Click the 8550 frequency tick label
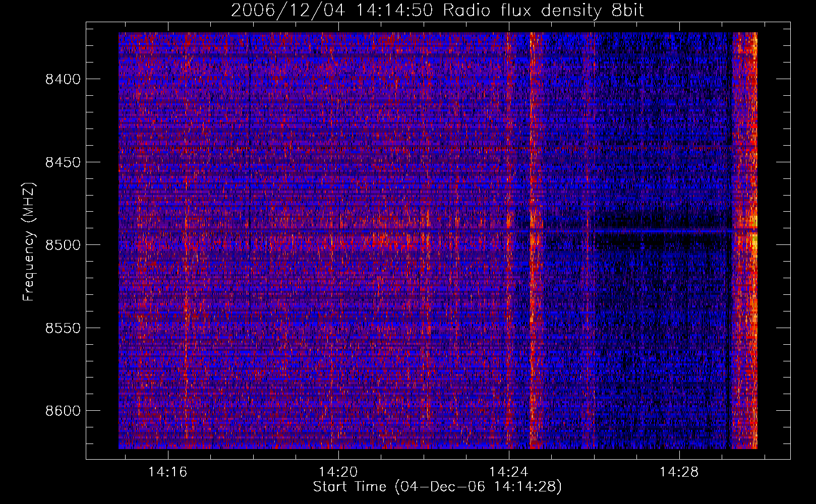This screenshot has width=816, height=504. coord(63,328)
